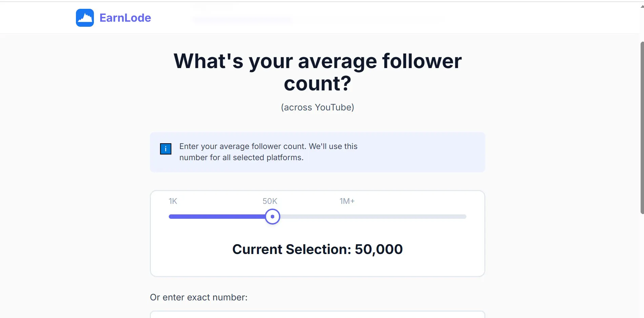Screen dimensions: 644x318
Task: Click the info banner instruction text
Action: pyautogui.click(x=268, y=152)
